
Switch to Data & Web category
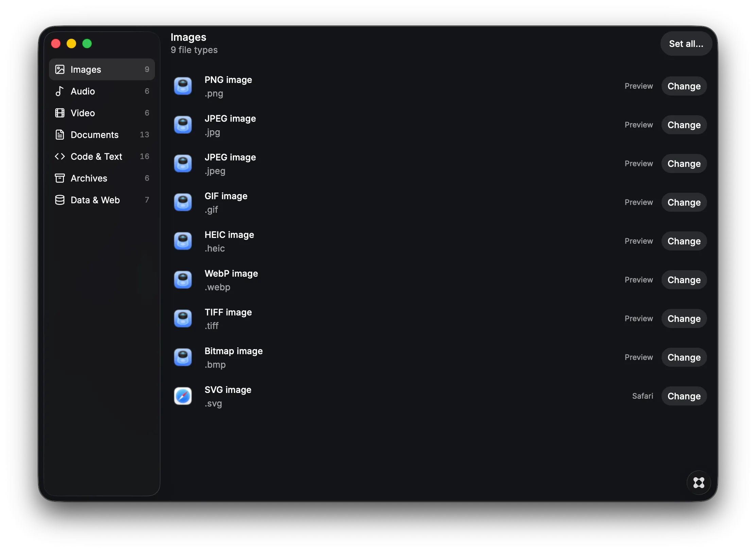(x=102, y=200)
